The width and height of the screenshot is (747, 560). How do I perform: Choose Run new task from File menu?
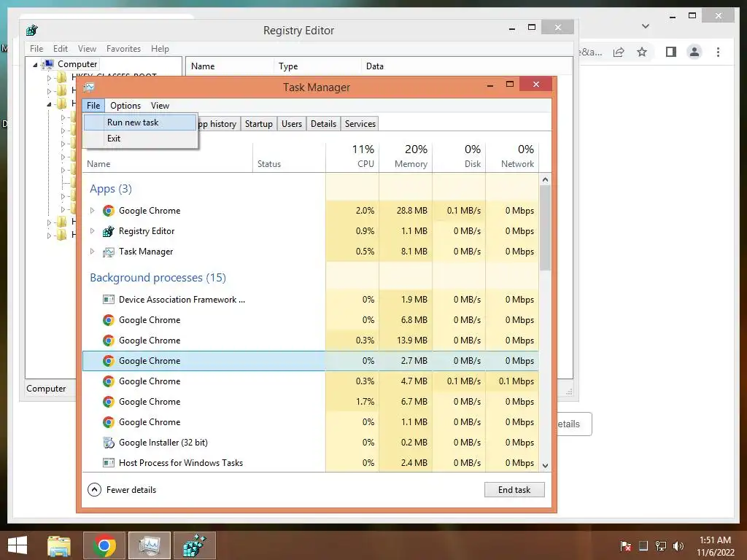click(139, 122)
